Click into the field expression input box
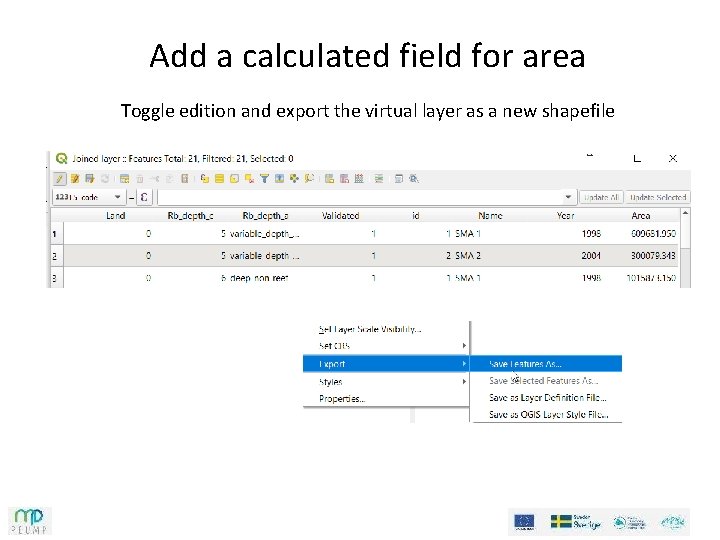The width and height of the screenshot is (720, 540). 360,197
